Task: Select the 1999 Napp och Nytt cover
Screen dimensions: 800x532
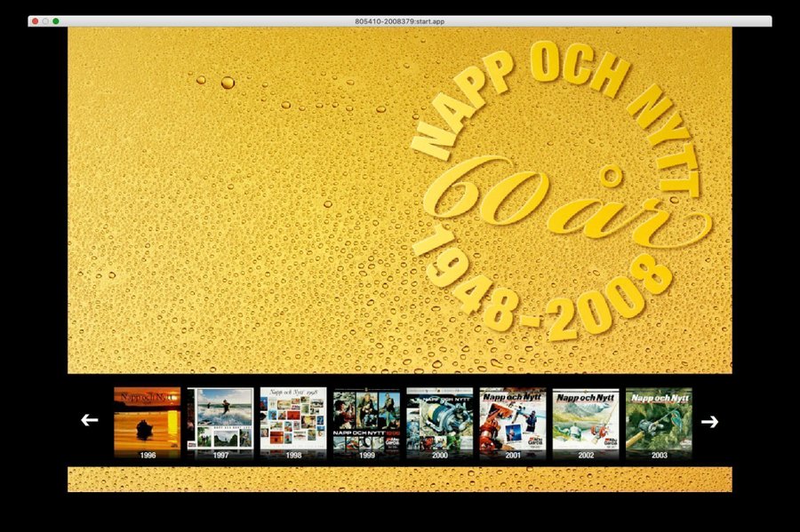Action: pos(366,423)
